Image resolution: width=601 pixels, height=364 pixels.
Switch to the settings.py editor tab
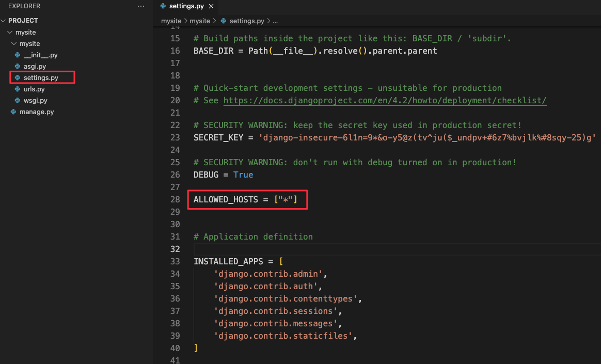[x=186, y=6]
